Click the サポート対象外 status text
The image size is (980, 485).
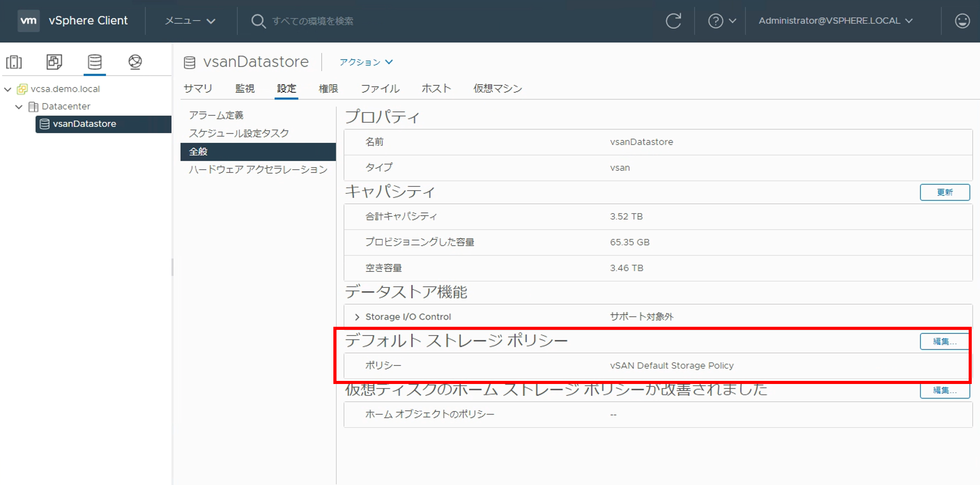coord(641,317)
